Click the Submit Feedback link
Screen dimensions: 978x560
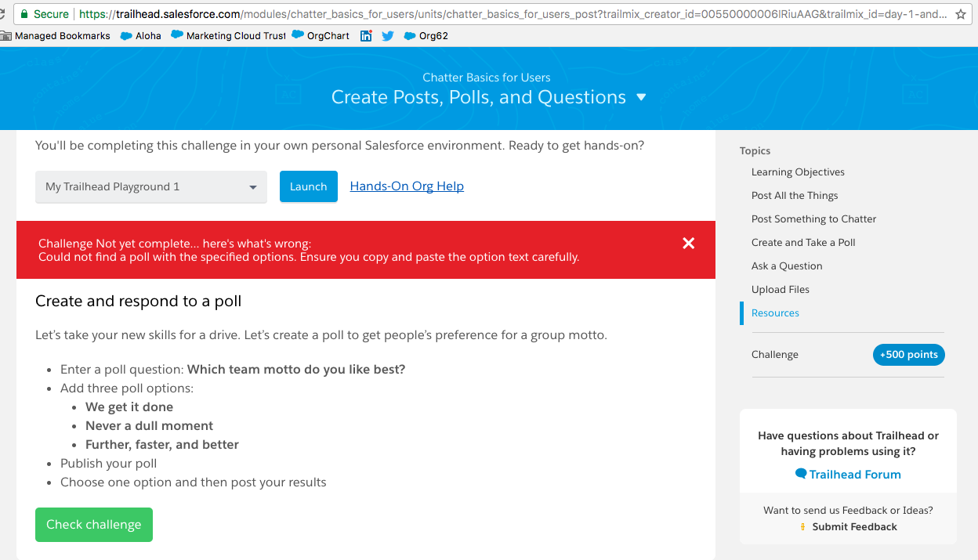[x=854, y=526]
